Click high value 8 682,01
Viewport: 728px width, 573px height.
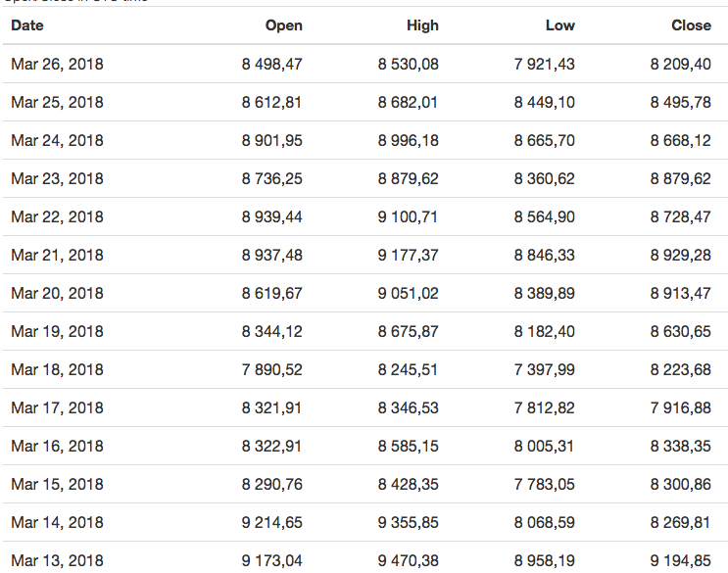409,102
